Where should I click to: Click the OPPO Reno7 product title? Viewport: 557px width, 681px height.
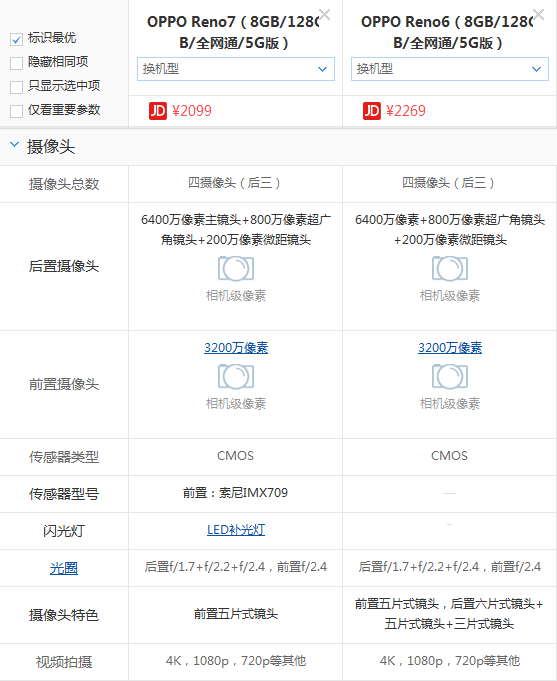[x=234, y=32]
